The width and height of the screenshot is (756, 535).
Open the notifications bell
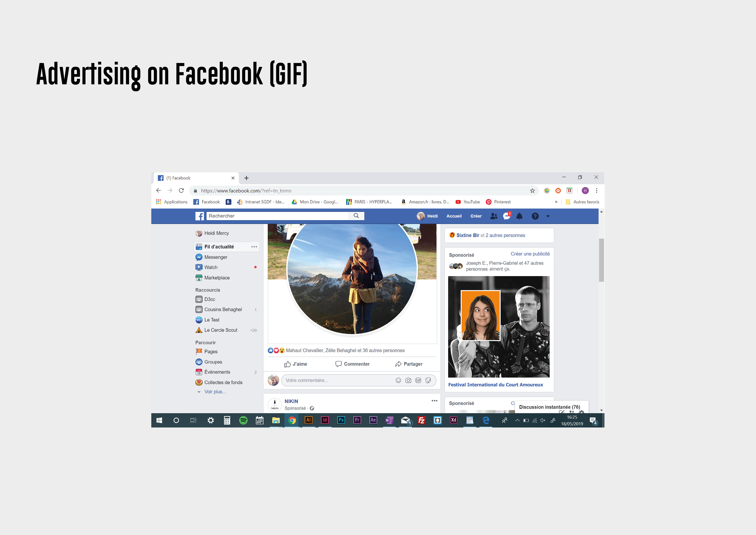click(520, 216)
